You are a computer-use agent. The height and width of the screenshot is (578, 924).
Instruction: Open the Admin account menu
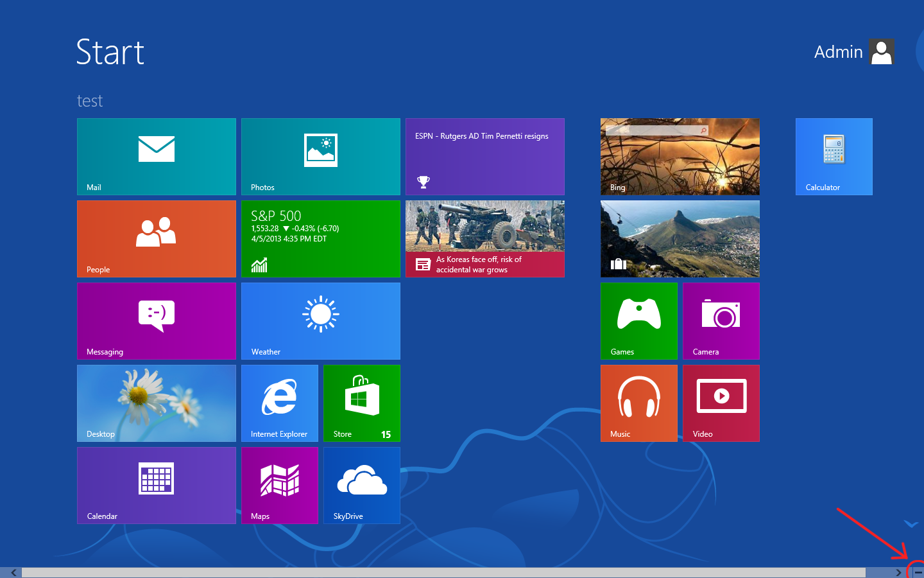coord(853,51)
